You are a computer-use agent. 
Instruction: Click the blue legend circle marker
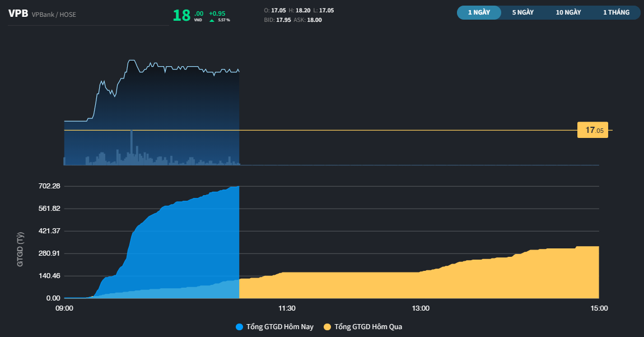coord(240,326)
